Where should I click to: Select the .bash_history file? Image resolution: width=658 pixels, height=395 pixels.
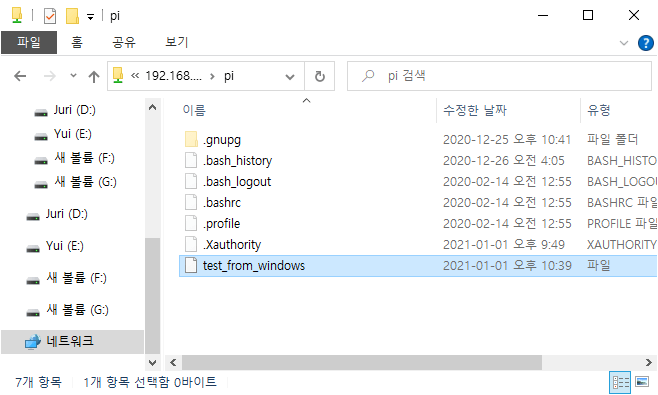(x=237, y=161)
